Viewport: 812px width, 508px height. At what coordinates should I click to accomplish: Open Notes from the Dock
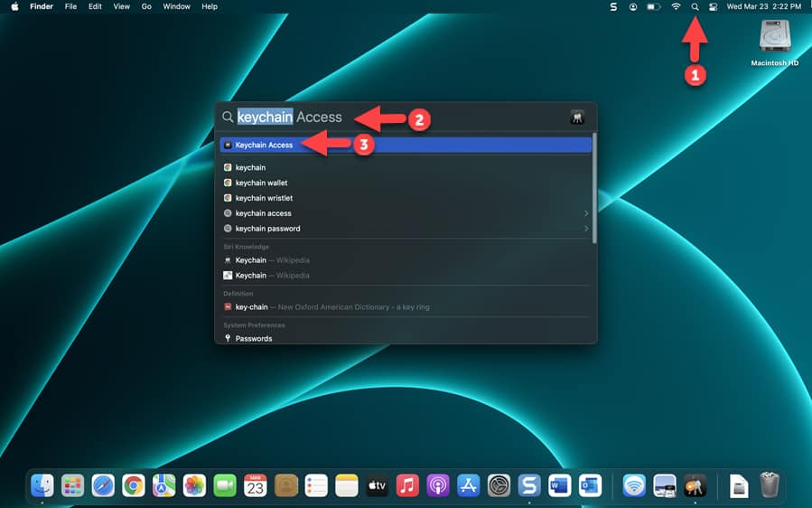(347, 485)
